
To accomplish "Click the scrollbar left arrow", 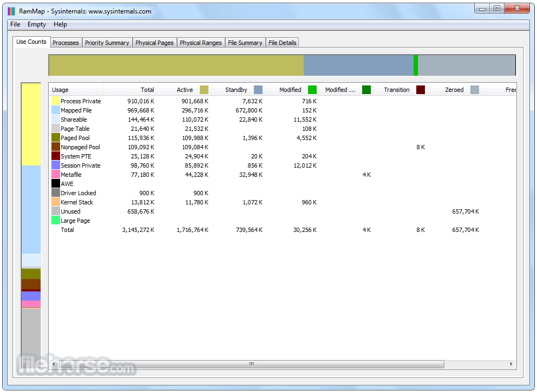I will tap(54, 364).
